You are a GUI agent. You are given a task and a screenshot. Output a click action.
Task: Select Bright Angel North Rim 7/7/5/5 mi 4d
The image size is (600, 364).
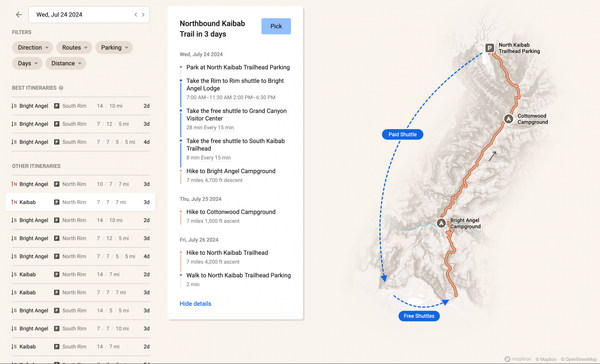click(81, 256)
